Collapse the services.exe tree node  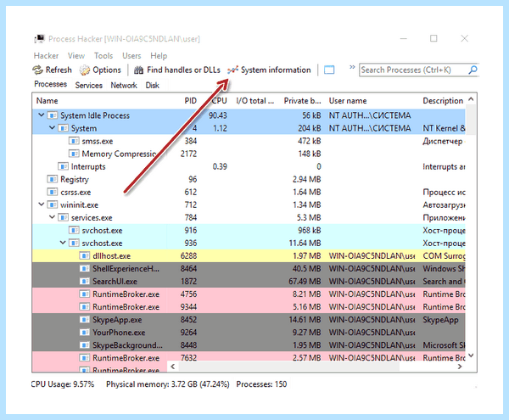(52, 217)
